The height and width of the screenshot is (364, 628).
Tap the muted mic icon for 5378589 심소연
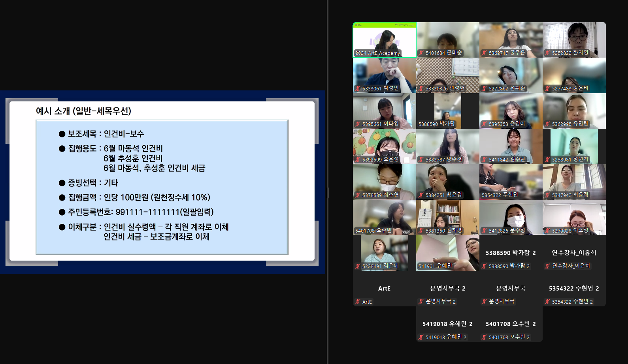[x=358, y=195]
